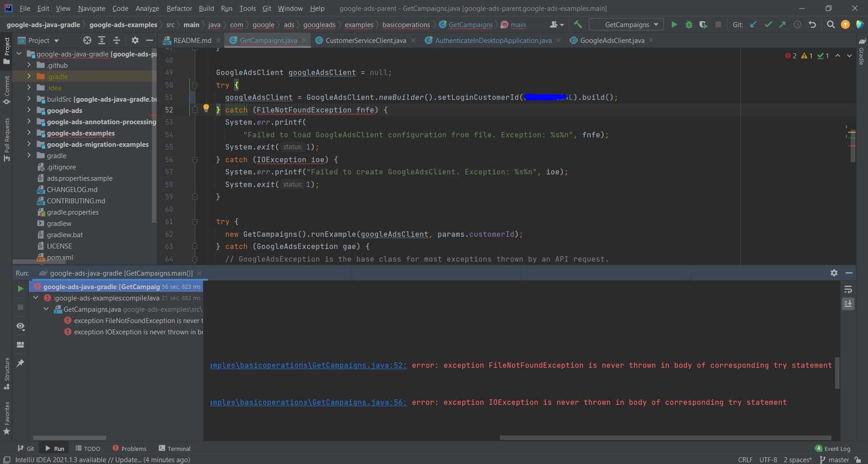
Task: Push commits using the green arrow icon
Action: click(783, 24)
